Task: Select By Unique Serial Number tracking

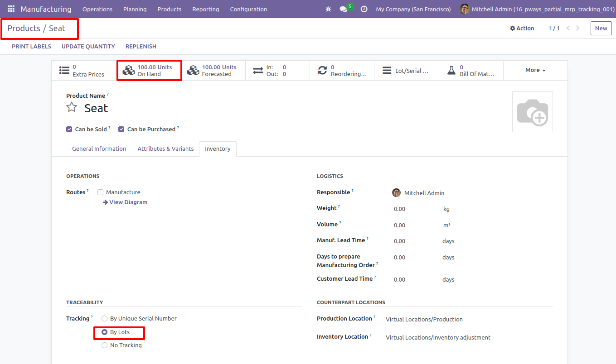Action: 105,318
